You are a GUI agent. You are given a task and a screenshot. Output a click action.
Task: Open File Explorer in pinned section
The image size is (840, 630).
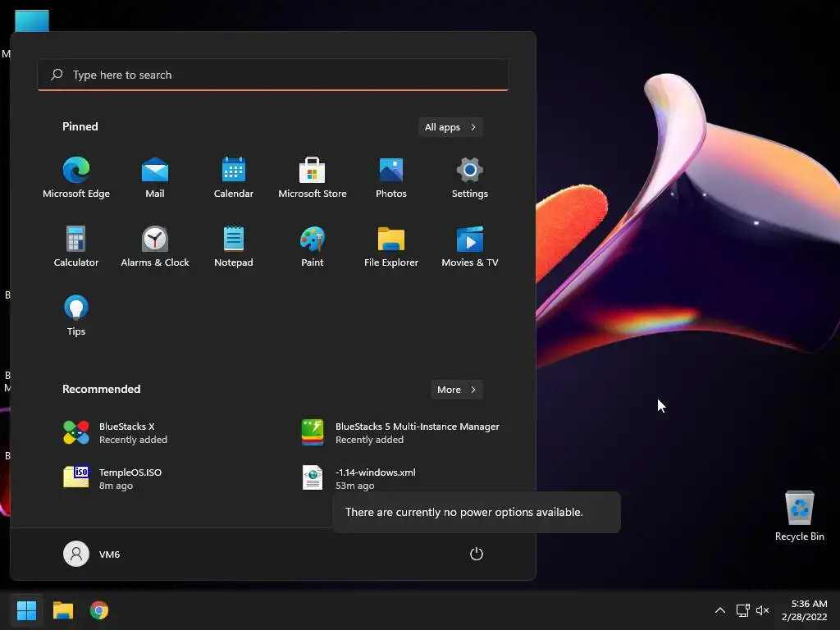coord(391,247)
